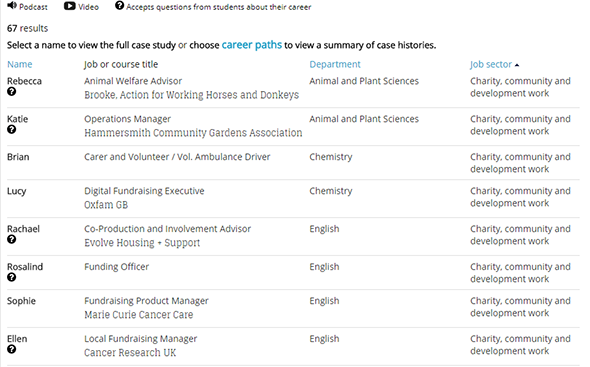
Task: Open Rebecca's full case study
Action: pos(24,81)
